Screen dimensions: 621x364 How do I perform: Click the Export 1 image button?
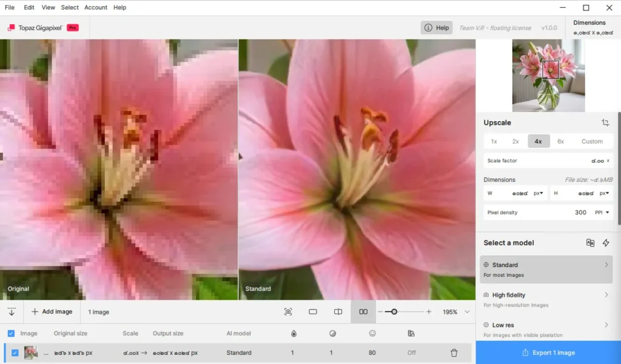coord(548,352)
